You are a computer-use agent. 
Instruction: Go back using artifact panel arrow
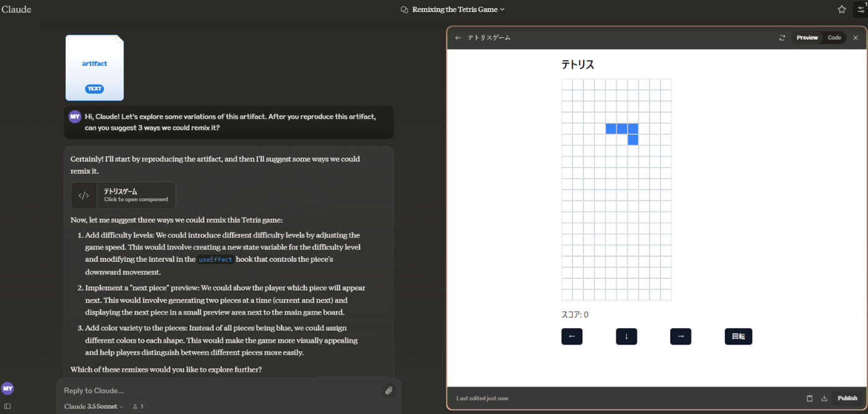[458, 38]
